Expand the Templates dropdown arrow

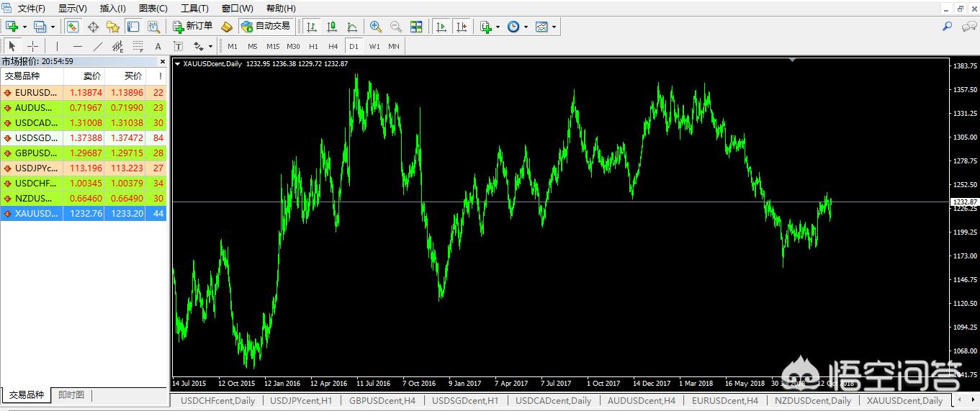click(554, 27)
